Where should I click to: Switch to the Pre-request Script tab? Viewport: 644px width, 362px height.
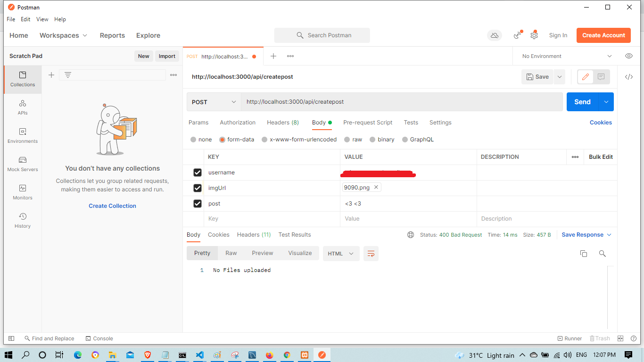pyautogui.click(x=368, y=123)
